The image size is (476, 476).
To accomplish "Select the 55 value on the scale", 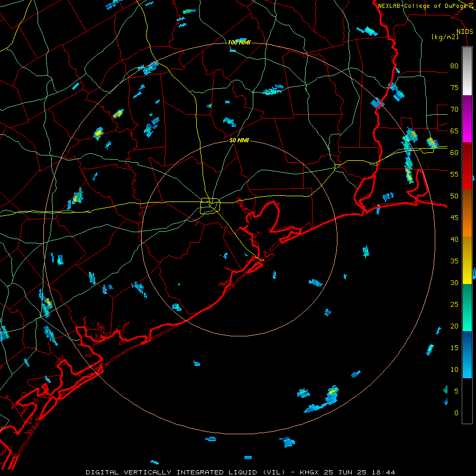I will [454, 174].
